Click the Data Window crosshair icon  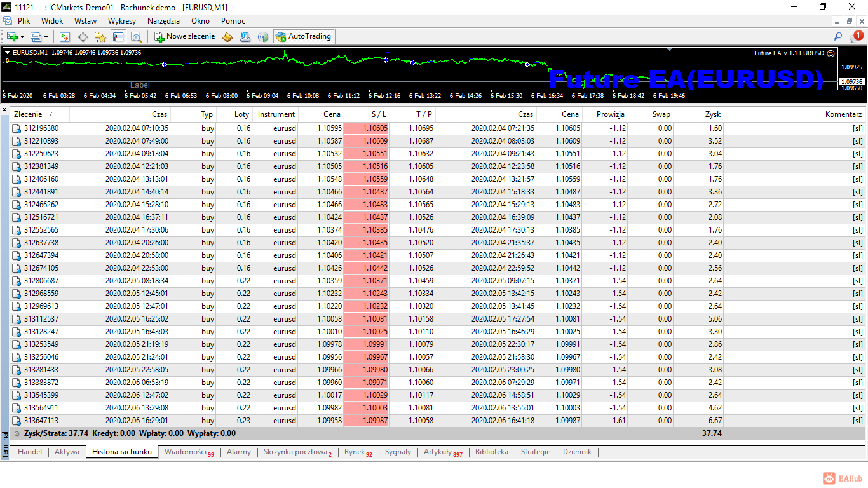pyautogui.click(x=83, y=37)
